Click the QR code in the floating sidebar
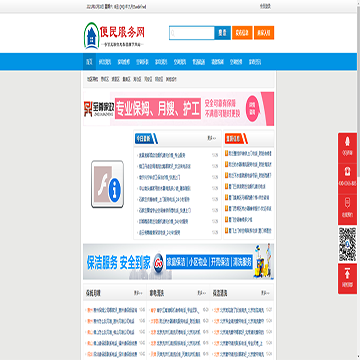The image size is (360, 360). [x=347, y=245]
